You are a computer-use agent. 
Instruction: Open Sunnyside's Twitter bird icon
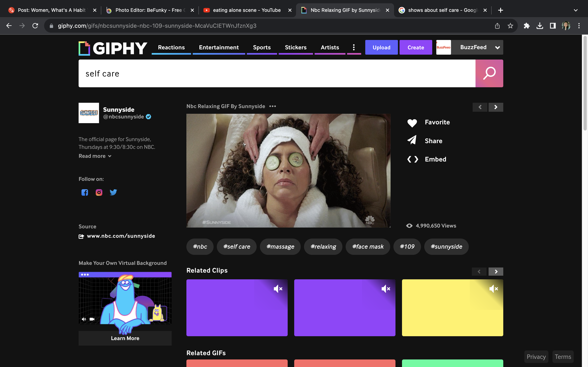pyautogui.click(x=113, y=192)
